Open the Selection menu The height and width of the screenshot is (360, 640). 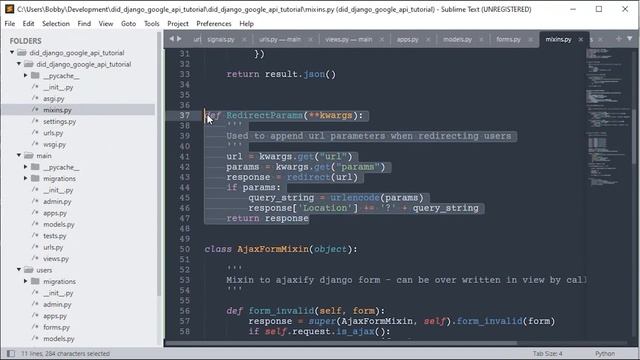click(56, 24)
